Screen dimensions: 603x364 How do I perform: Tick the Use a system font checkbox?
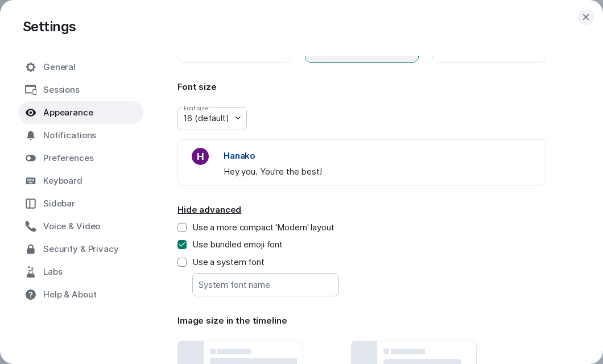[x=182, y=262]
